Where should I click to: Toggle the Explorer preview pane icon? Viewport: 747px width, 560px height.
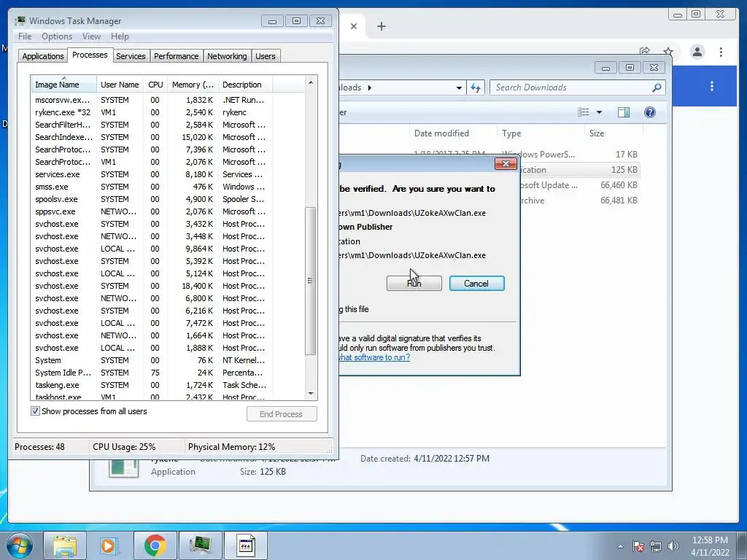(623, 112)
